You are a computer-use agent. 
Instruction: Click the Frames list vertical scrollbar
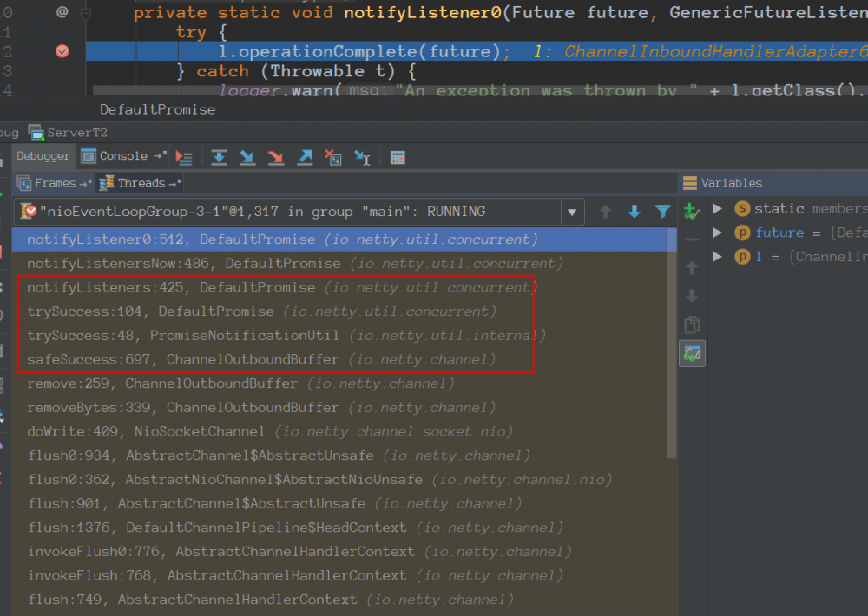tap(672, 344)
